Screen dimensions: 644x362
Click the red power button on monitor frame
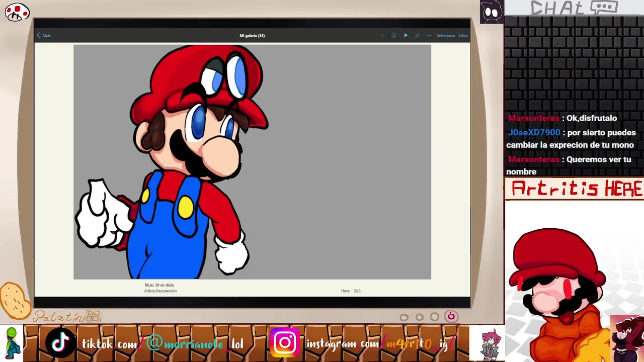tap(451, 316)
